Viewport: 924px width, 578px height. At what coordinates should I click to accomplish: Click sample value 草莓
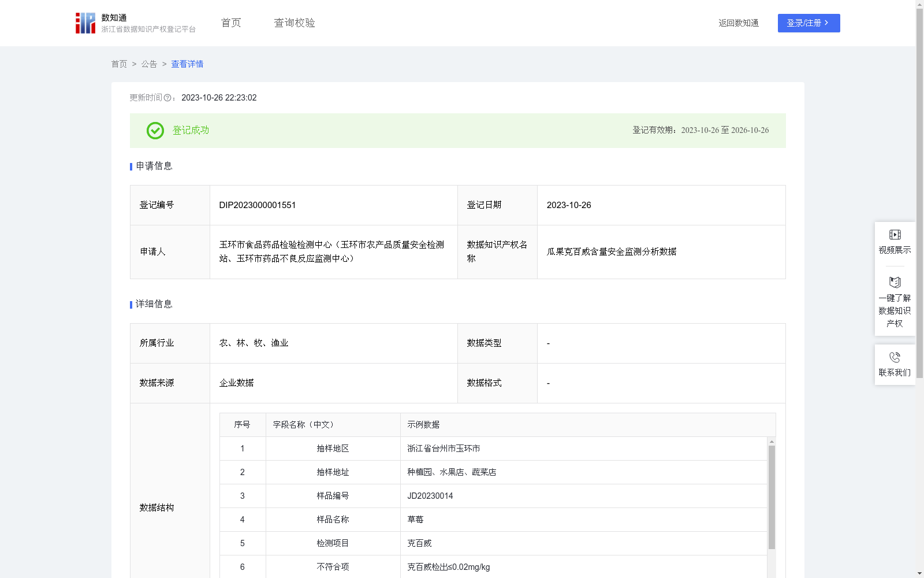[x=415, y=520]
